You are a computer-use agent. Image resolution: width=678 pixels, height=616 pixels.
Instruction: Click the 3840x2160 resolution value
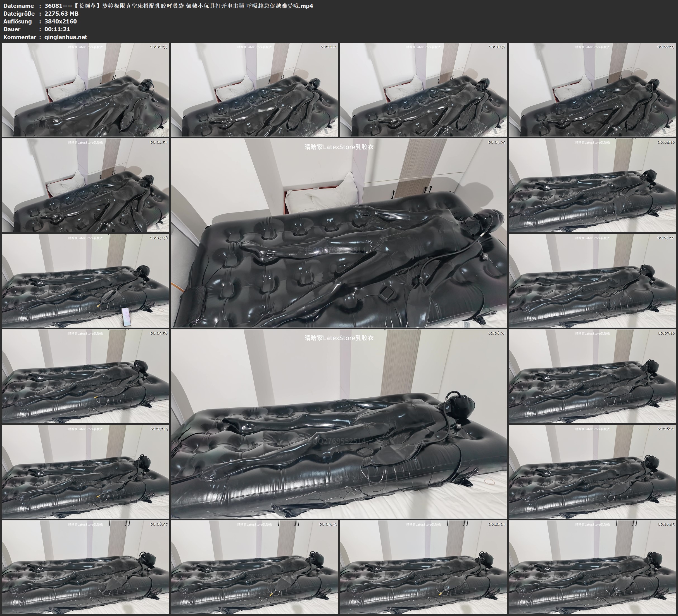pos(61,21)
